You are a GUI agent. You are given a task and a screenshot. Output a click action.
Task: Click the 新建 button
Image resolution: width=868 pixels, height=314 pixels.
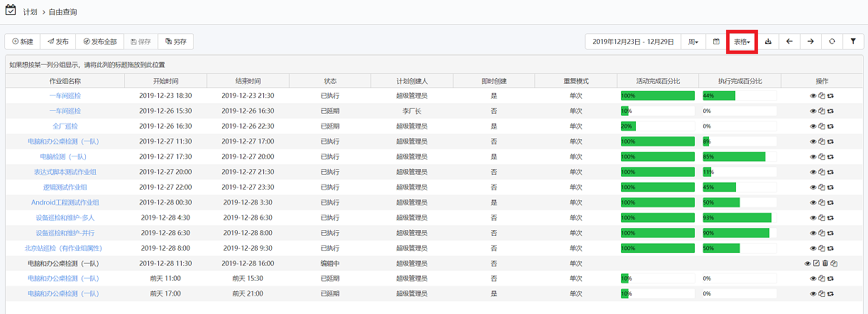pos(22,42)
